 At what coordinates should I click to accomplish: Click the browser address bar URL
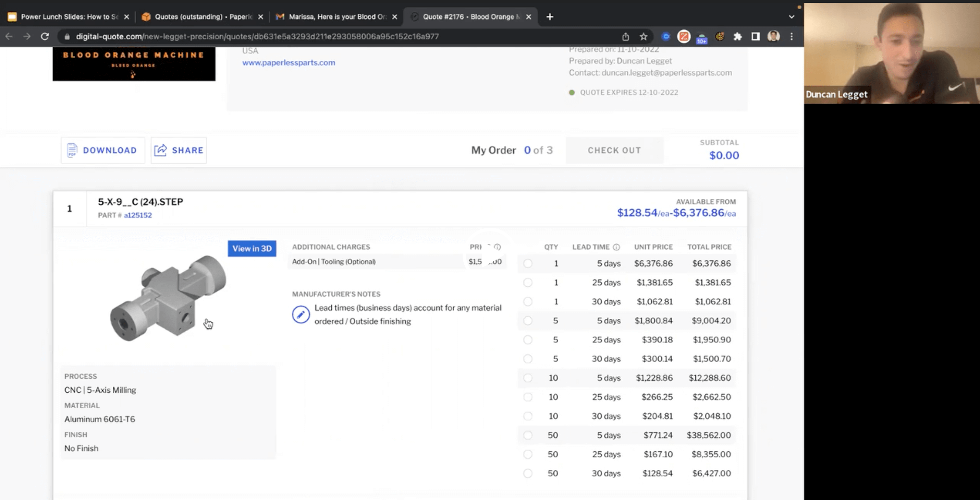tap(257, 37)
